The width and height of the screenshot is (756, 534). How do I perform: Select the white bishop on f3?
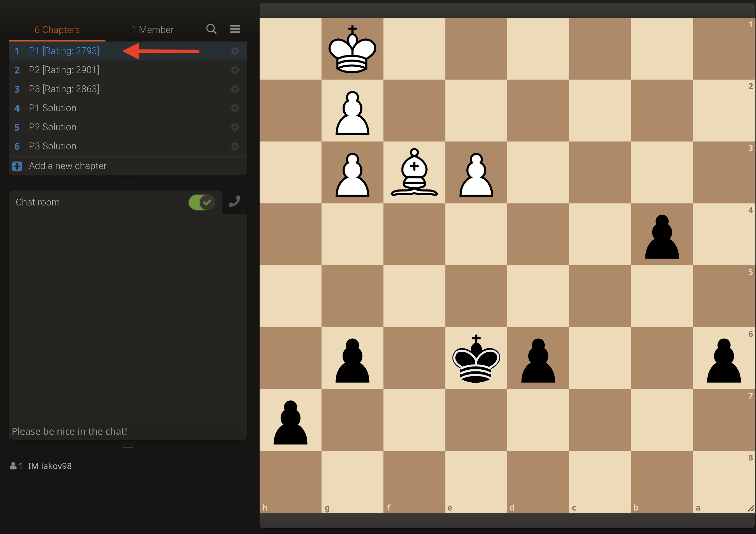414,172
